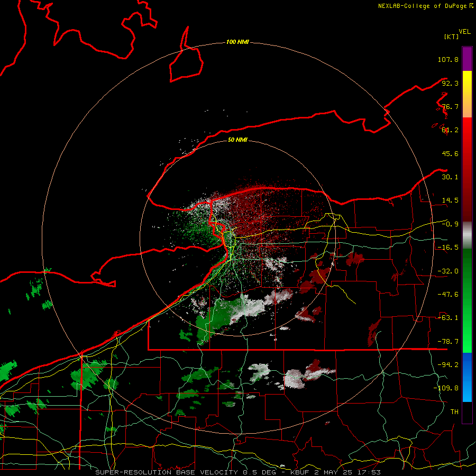Select the [KT] units label
The image size is (476, 476).
[452, 36]
